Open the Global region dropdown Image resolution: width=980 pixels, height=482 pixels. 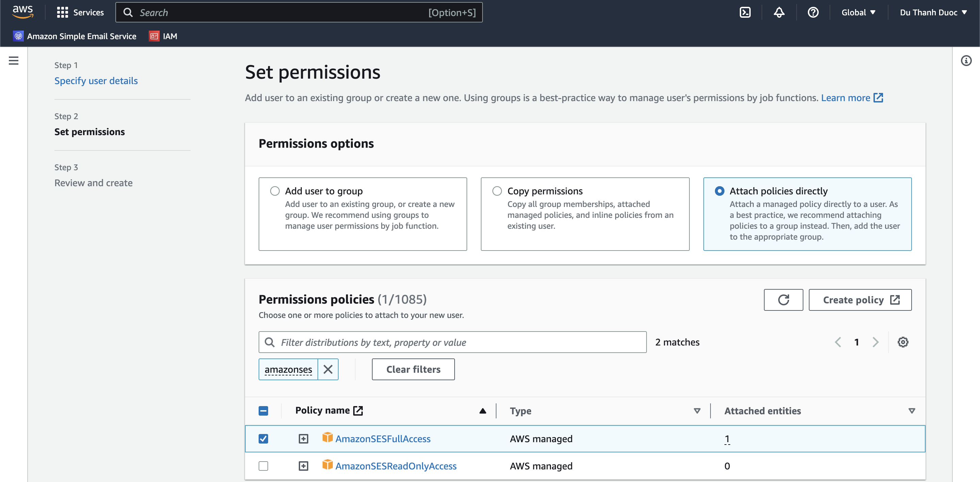(x=858, y=13)
